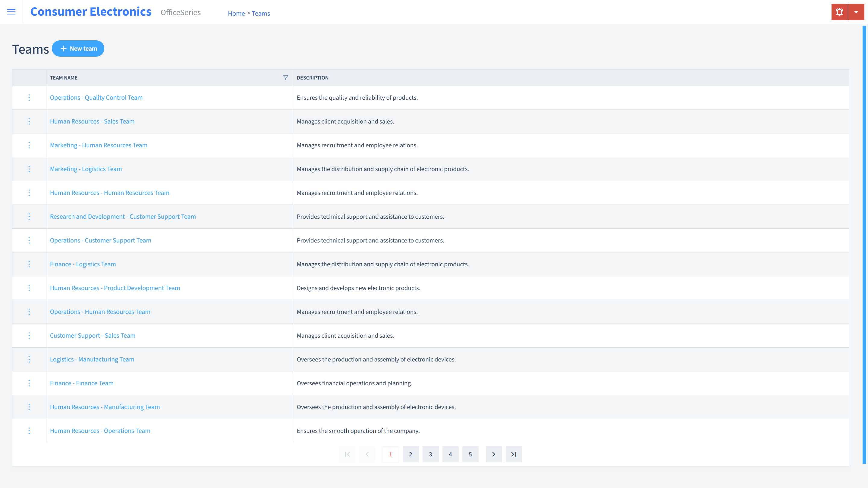Click the filter icon on Team Name column
The height and width of the screenshot is (488, 868).
(x=285, y=77)
